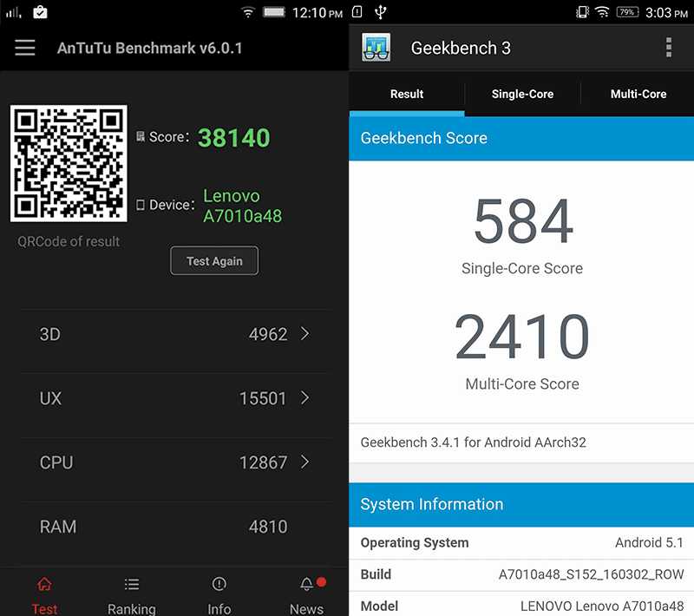Tap the System Information header
The image size is (694, 616).
click(x=521, y=504)
